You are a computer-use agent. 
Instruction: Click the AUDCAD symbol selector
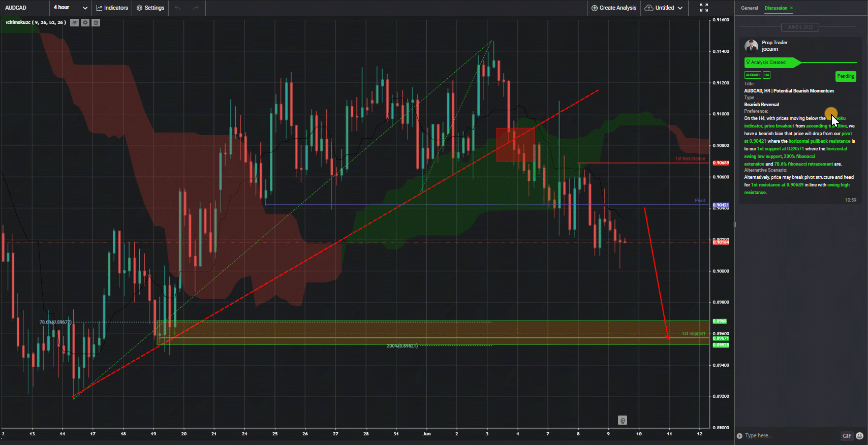[16, 8]
